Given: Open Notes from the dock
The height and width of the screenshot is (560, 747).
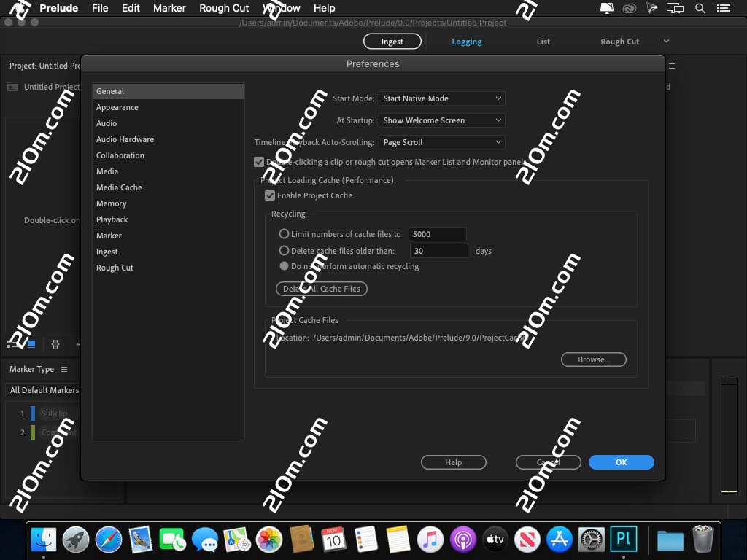Looking at the screenshot, I should click(398, 540).
